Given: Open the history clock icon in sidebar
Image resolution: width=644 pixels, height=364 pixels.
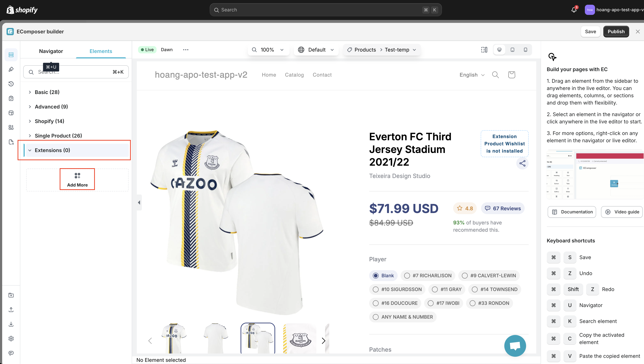Looking at the screenshot, I should [11, 84].
